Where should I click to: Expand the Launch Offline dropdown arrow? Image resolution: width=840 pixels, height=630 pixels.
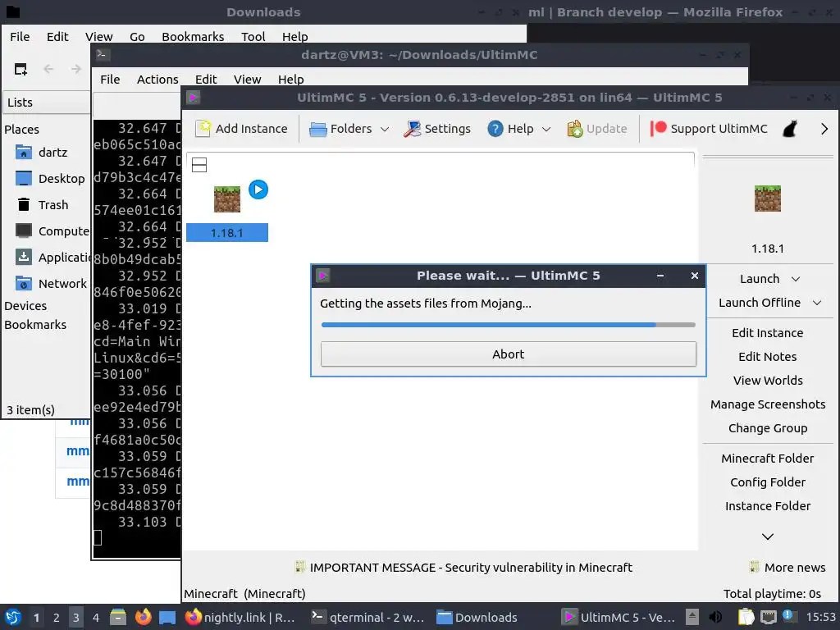click(817, 303)
